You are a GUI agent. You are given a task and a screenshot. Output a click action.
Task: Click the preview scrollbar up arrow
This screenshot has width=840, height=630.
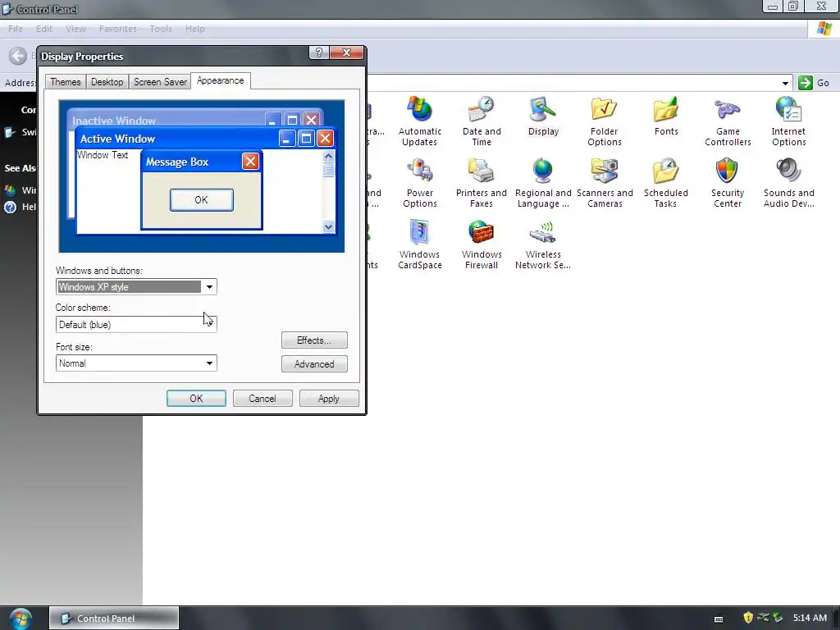point(328,156)
